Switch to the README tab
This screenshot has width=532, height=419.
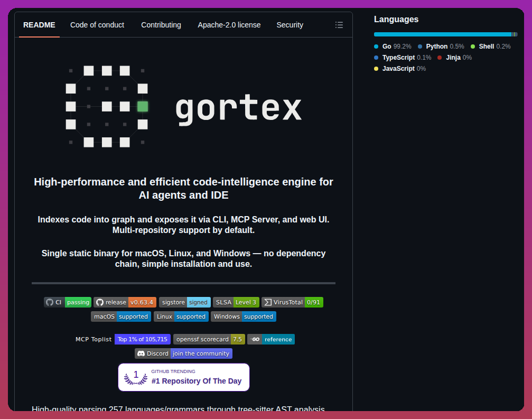coord(39,25)
